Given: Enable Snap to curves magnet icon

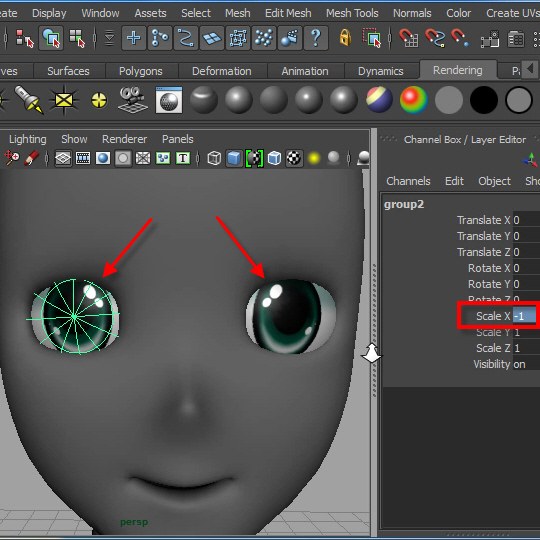Looking at the screenshot, I should coord(435,38).
